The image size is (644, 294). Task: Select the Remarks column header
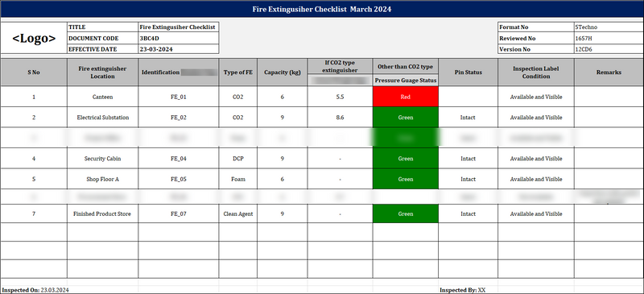click(609, 72)
